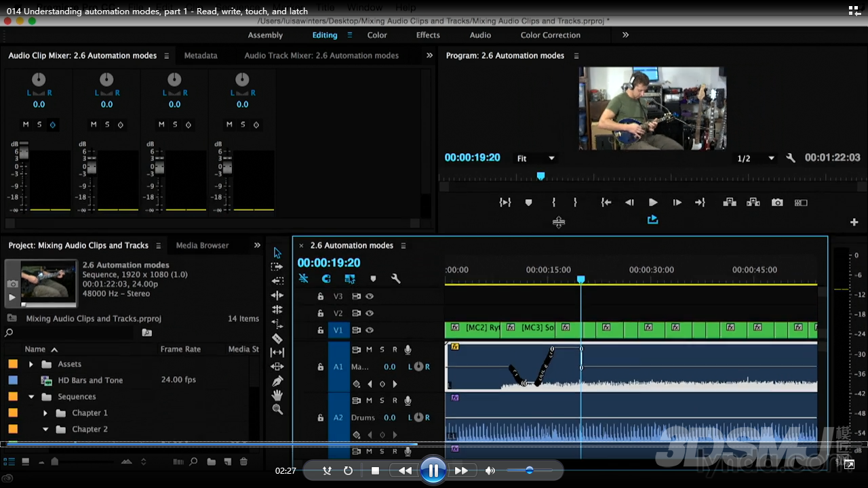Click the video player volume slider
Image resolution: width=868 pixels, height=488 pixels.
click(x=529, y=470)
